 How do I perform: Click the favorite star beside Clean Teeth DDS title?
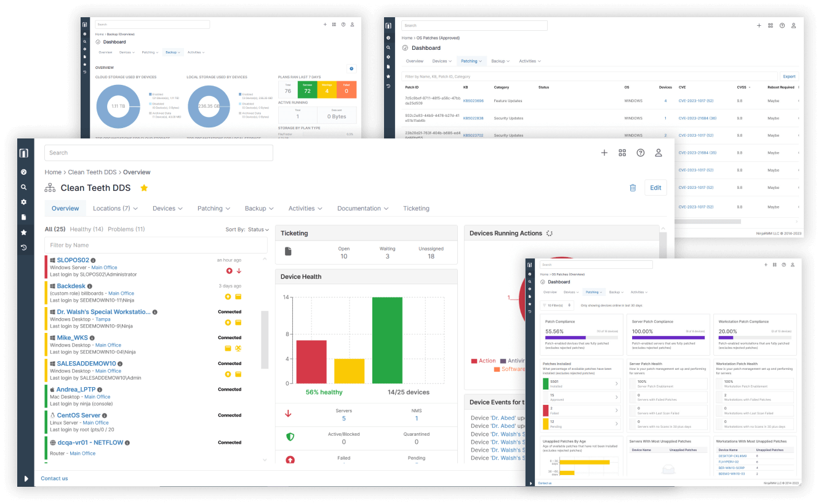(144, 188)
